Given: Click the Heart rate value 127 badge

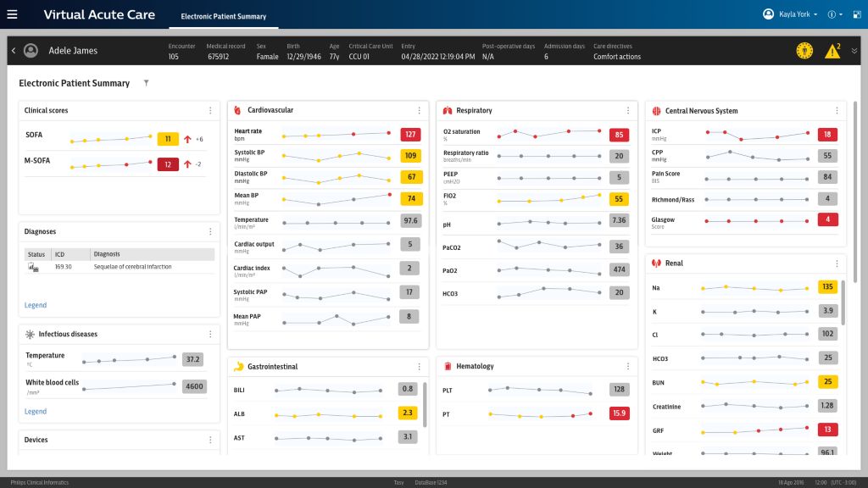Looking at the screenshot, I should click(x=410, y=135).
